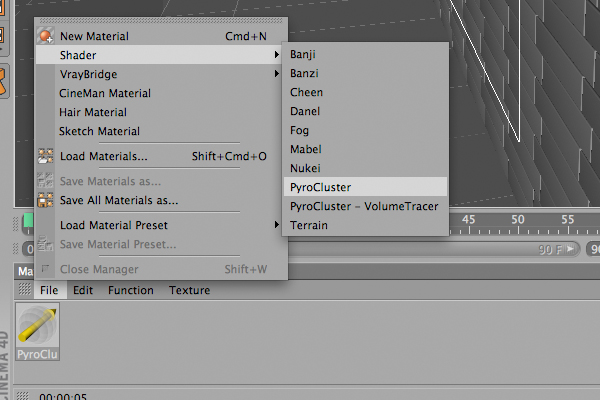Screen dimensions: 600x400
Task: Click the green timeline playhead marker
Action: [28, 222]
